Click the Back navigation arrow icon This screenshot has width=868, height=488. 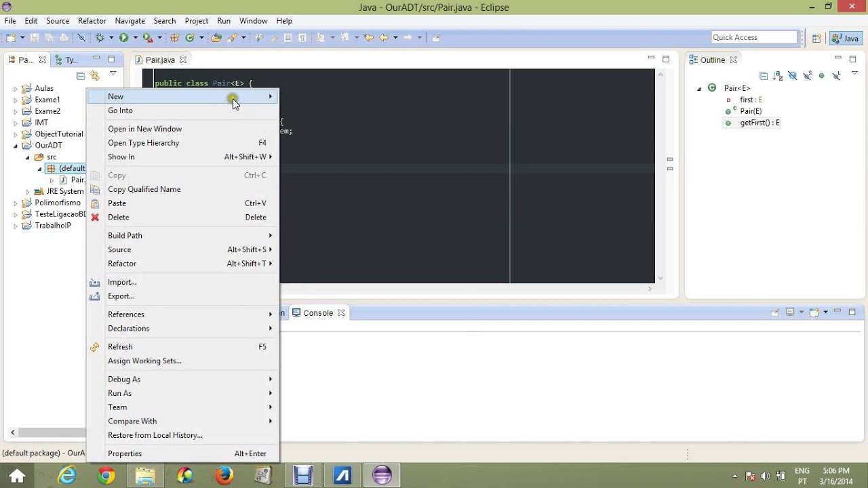(x=384, y=38)
